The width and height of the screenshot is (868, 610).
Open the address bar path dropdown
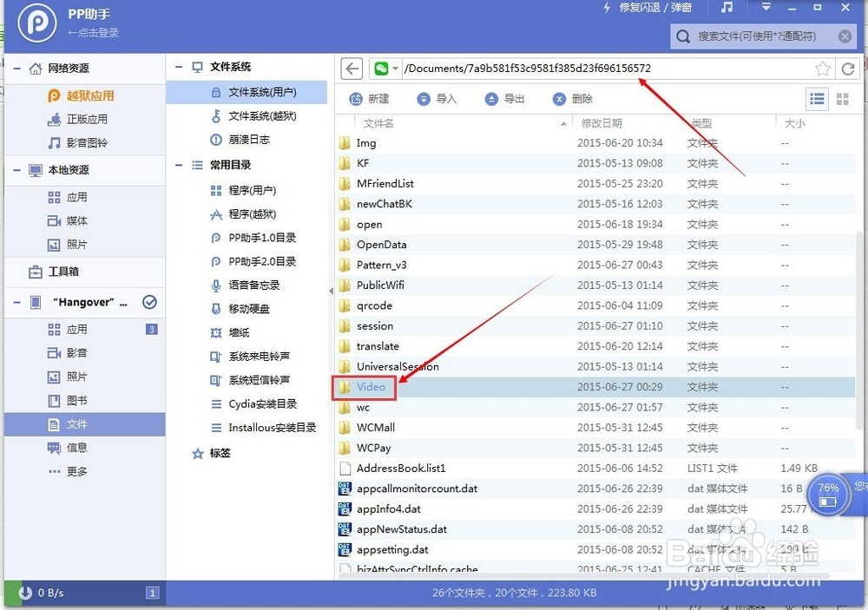click(395, 68)
